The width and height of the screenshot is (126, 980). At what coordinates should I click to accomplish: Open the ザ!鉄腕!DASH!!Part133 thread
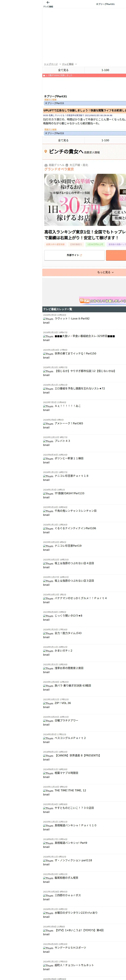tap(70, 493)
